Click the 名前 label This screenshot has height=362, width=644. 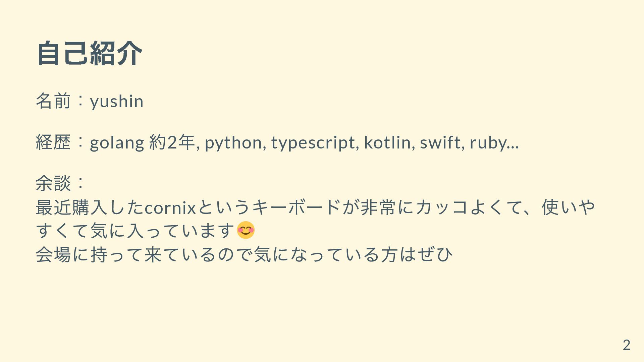(x=53, y=101)
